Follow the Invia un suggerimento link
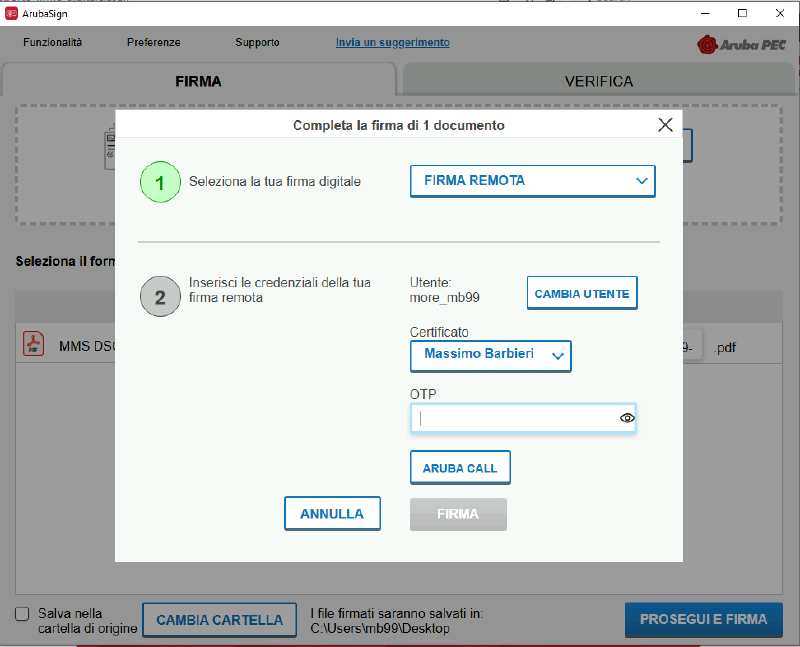Image resolution: width=800 pixels, height=647 pixels. pyautogui.click(x=392, y=42)
